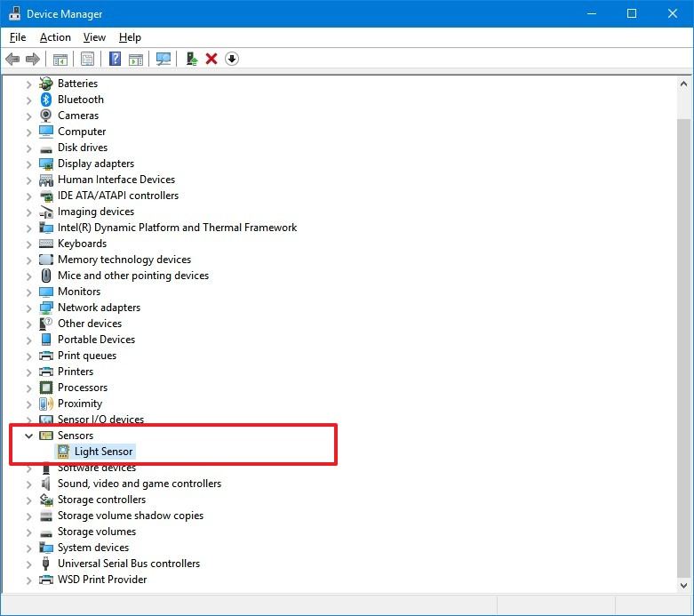Expand the Batteries category arrow
Viewport: 694px width, 616px height.
(x=29, y=84)
